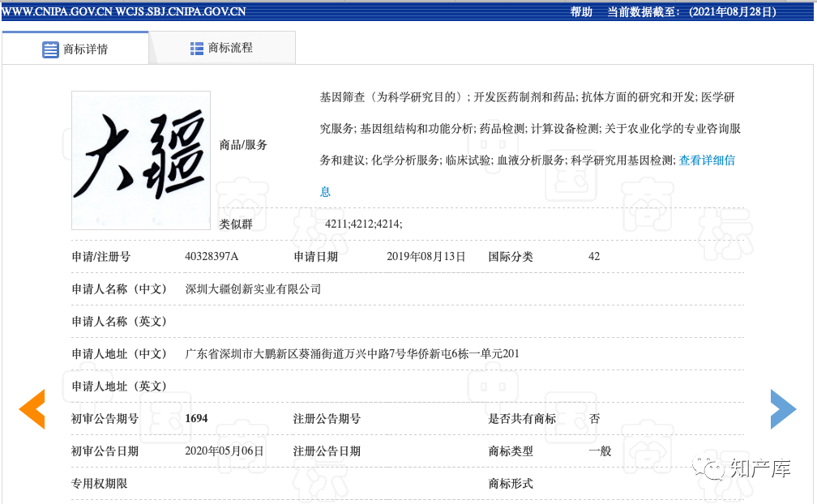Open the 大疆 calligraphy trademark image
Screen dimensions: 817x504
(141, 160)
